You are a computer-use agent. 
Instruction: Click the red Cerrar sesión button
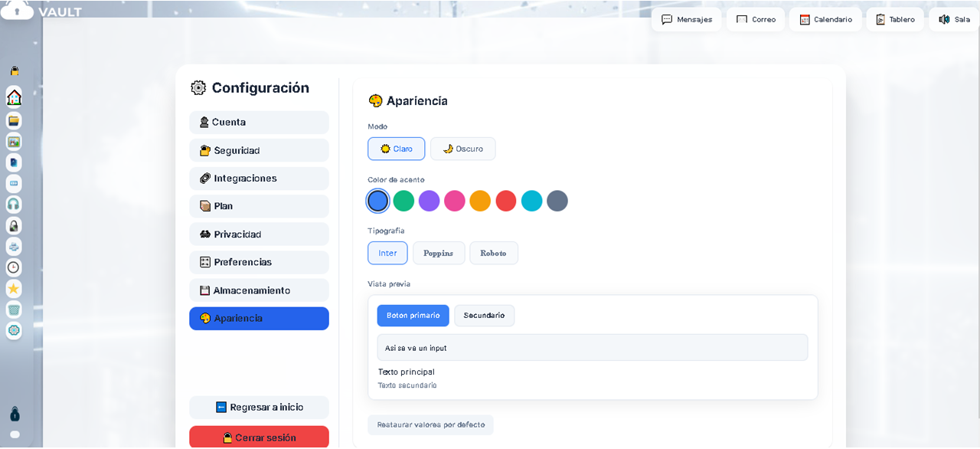click(x=259, y=437)
